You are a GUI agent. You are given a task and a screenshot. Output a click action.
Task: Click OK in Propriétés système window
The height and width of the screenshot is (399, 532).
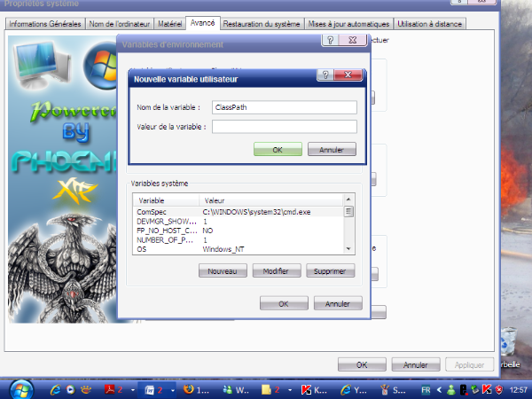[362, 364]
